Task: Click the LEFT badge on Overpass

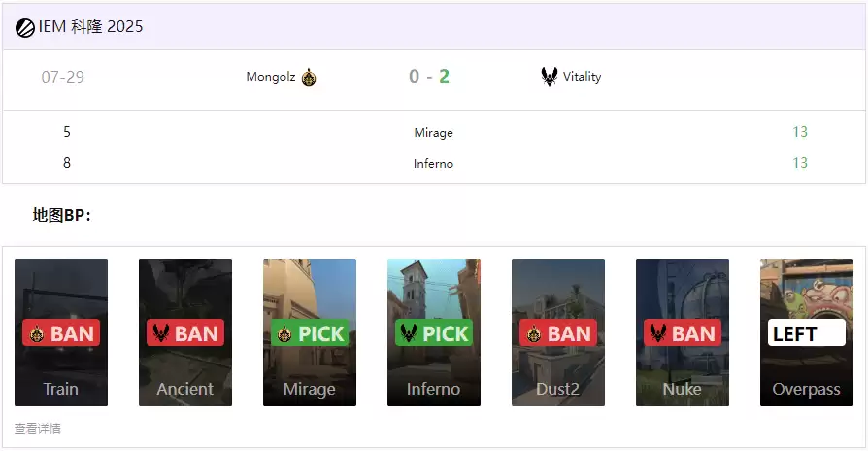Action: coord(807,332)
